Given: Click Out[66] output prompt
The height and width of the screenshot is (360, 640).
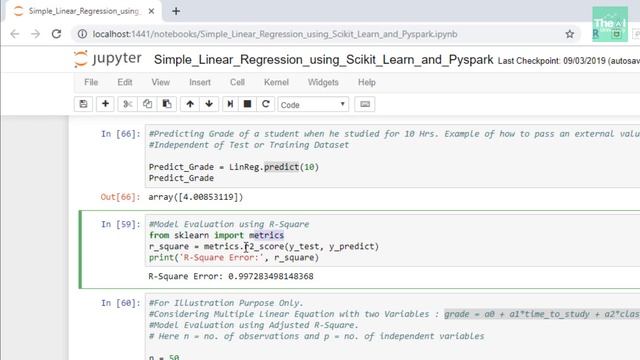Looking at the screenshot, I should point(120,197).
